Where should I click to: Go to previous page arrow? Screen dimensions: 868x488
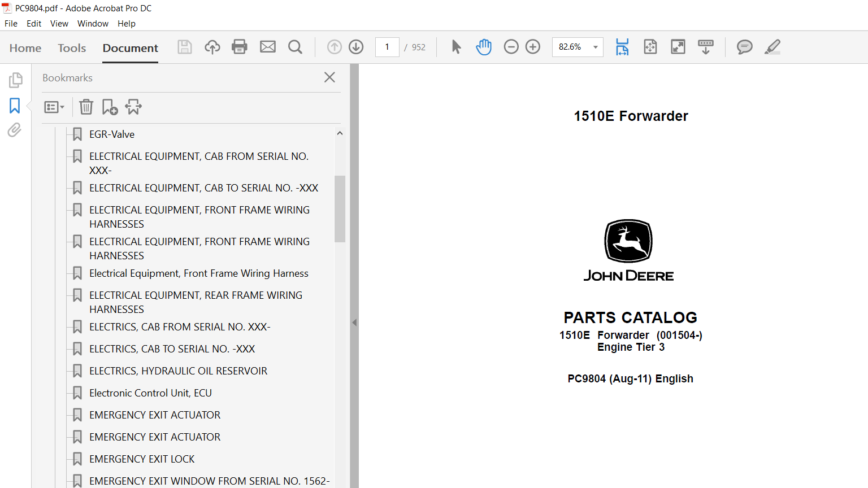pos(335,47)
